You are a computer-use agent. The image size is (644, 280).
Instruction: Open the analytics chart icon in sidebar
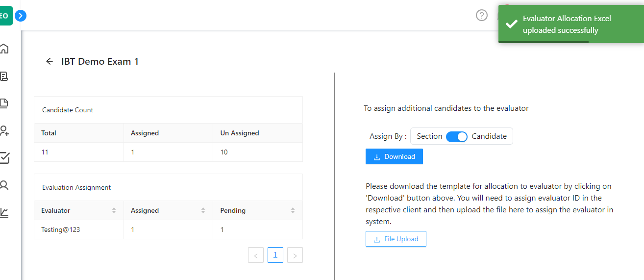point(4,212)
